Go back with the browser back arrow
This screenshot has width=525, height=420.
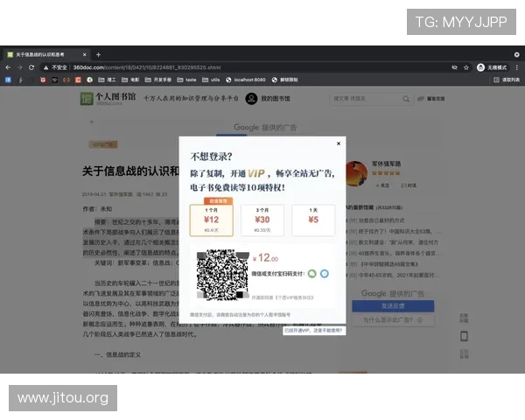point(8,67)
